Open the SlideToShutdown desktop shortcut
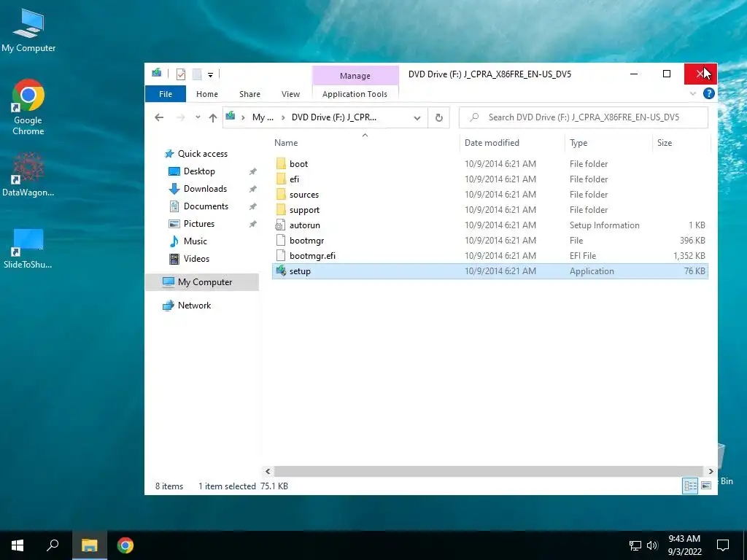747x560 pixels. pyautogui.click(x=28, y=248)
